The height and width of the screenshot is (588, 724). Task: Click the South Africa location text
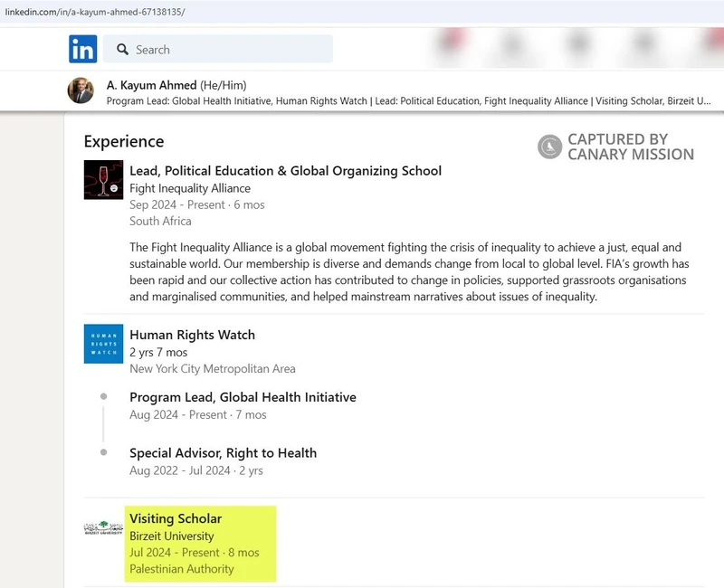[x=160, y=221]
